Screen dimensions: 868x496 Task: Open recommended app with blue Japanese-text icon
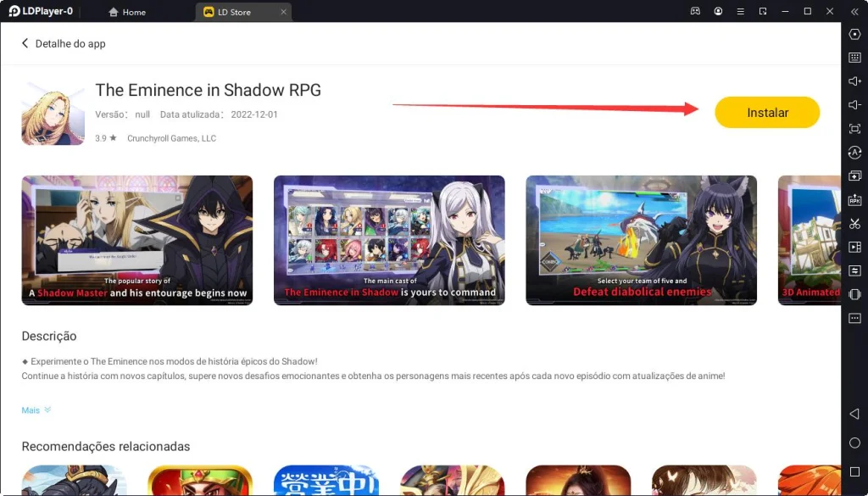[x=326, y=481]
